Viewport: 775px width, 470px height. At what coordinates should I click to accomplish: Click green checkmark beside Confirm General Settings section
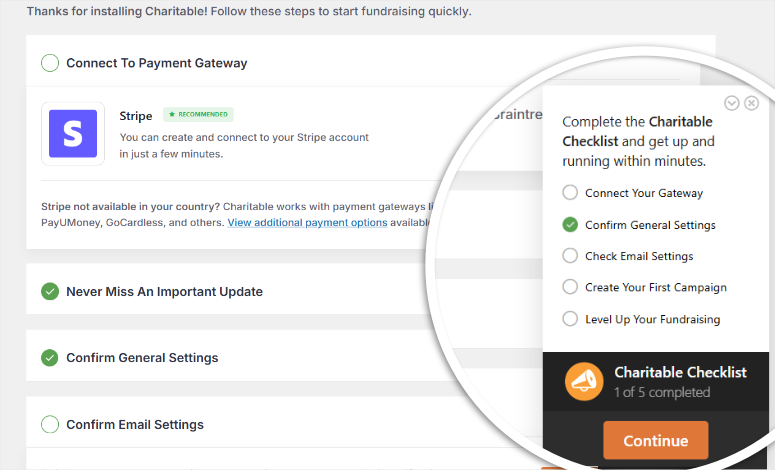coord(50,358)
